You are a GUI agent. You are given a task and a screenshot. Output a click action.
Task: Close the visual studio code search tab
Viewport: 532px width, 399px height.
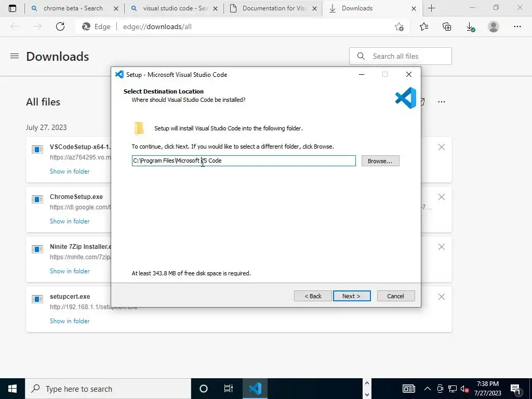tap(215, 8)
